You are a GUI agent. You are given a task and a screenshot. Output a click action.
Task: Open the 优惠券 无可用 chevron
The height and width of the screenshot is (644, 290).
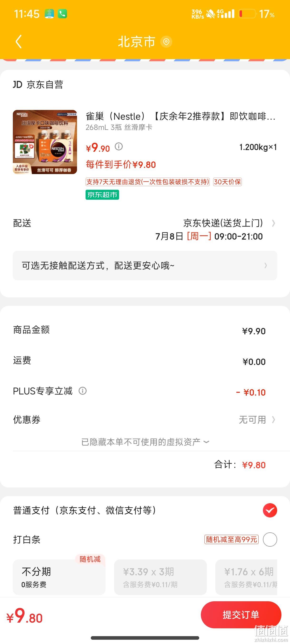274,420
